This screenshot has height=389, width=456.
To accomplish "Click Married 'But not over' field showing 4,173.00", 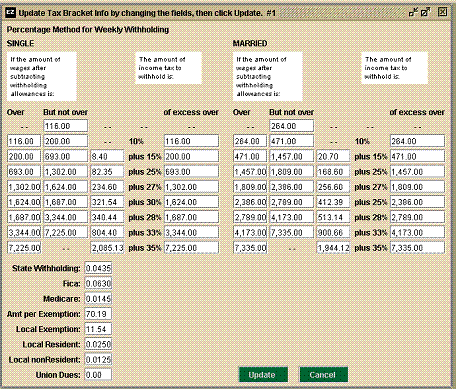I will point(291,217).
